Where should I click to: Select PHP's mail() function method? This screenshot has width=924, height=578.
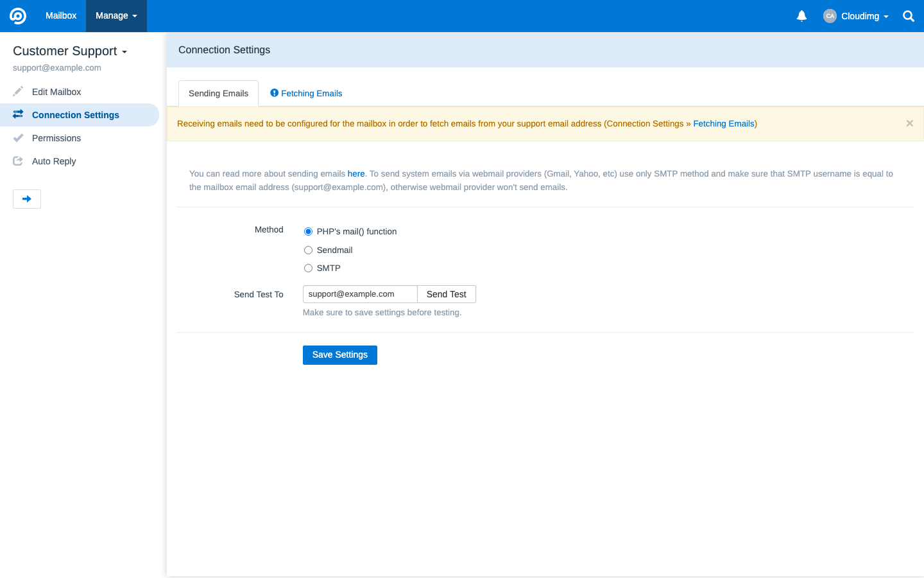point(308,232)
